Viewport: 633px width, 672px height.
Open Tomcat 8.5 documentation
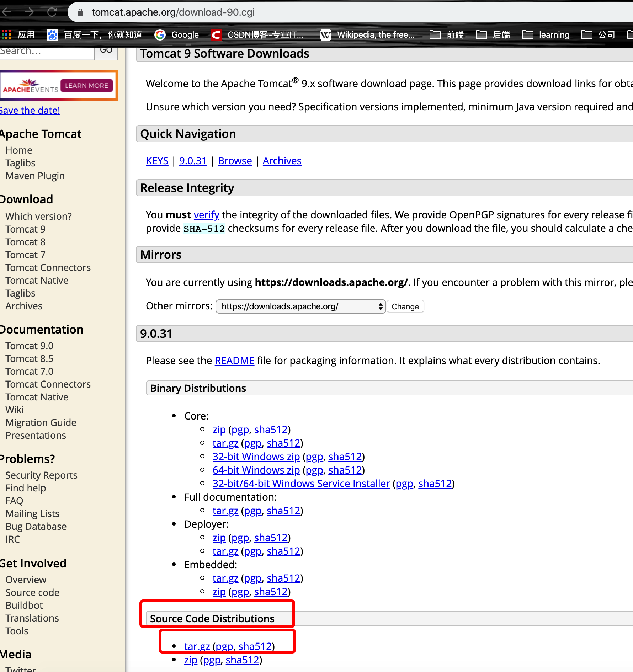(x=30, y=358)
